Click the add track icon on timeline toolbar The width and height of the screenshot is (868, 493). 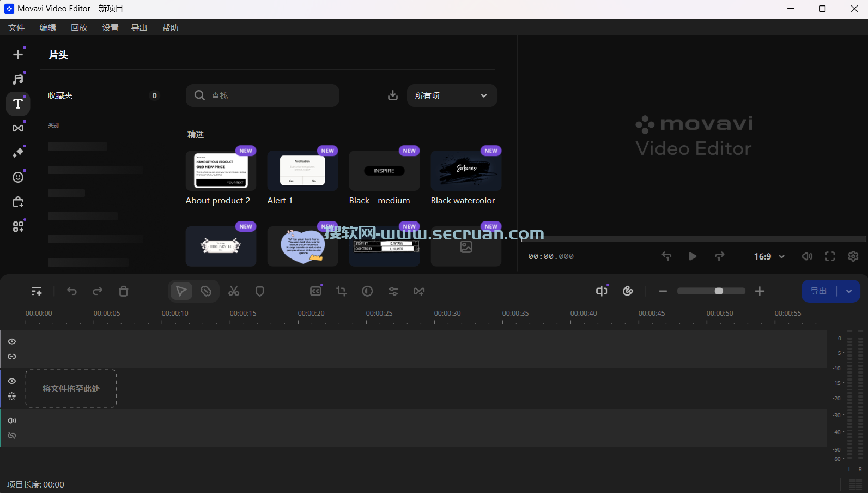pyautogui.click(x=37, y=291)
